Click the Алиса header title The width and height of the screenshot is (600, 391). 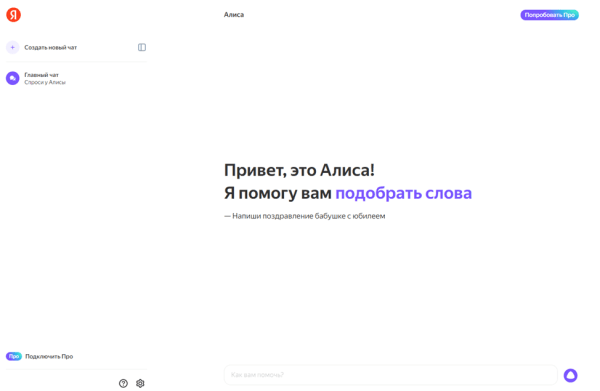click(234, 15)
